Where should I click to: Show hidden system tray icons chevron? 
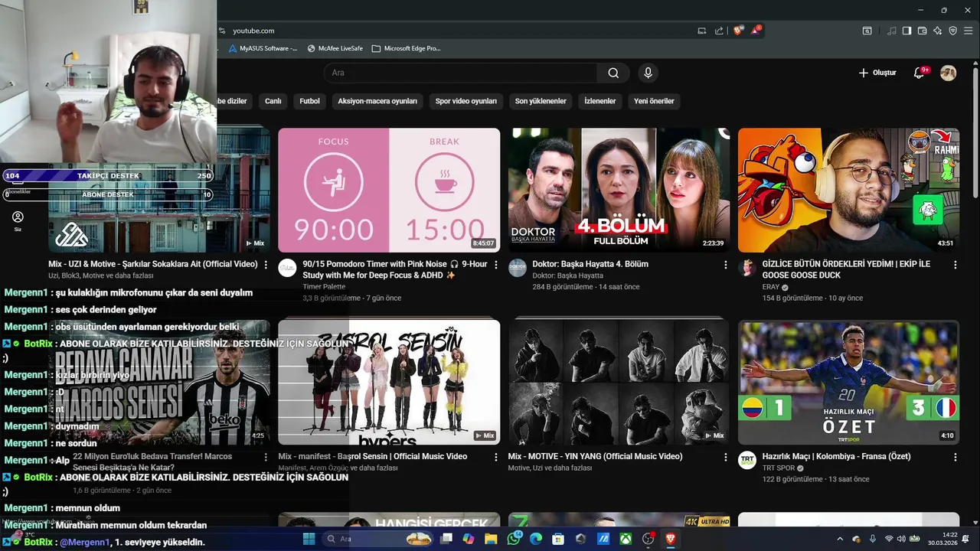(x=840, y=539)
